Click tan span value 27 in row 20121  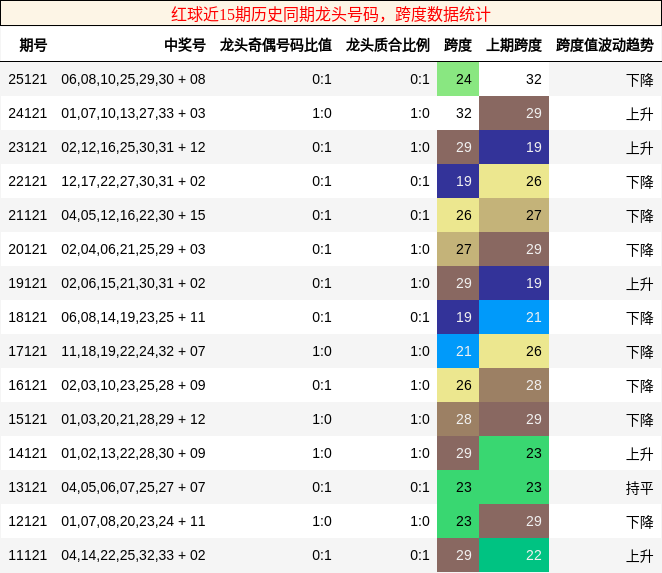[458, 249]
